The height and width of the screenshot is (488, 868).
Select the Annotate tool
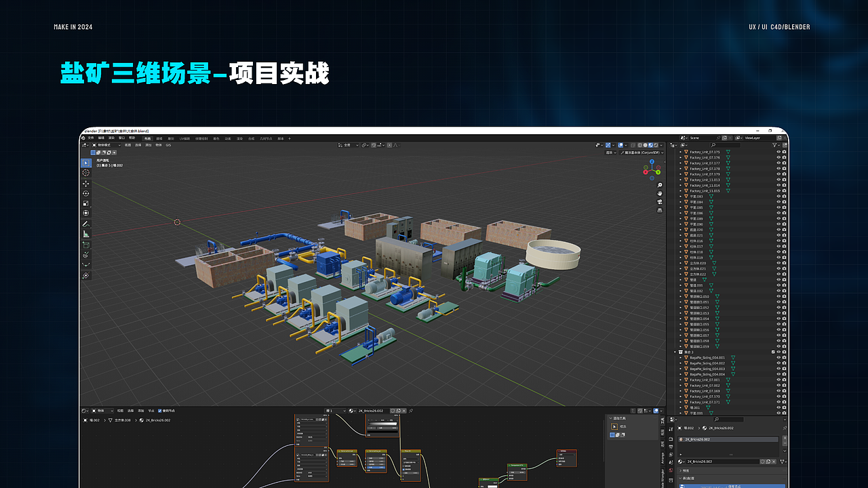(x=86, y=224)
